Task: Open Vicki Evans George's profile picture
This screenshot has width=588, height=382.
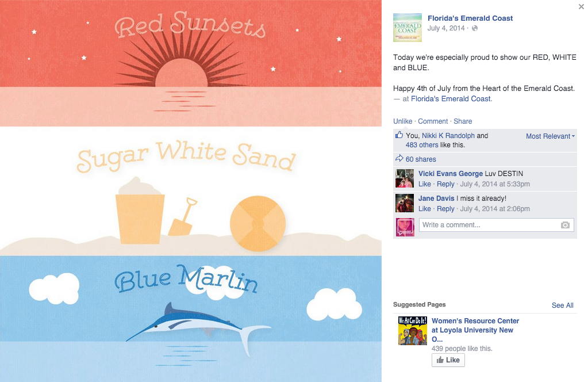Action: click(x=405, y=178)
